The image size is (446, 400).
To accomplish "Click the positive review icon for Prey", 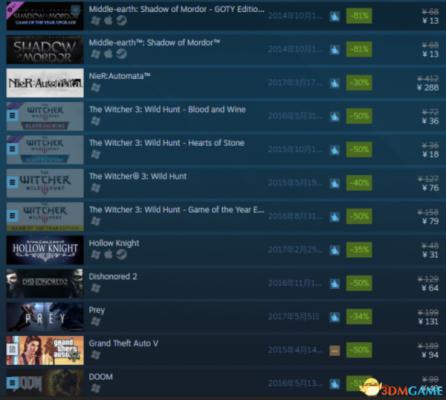I will coord(335,317).
